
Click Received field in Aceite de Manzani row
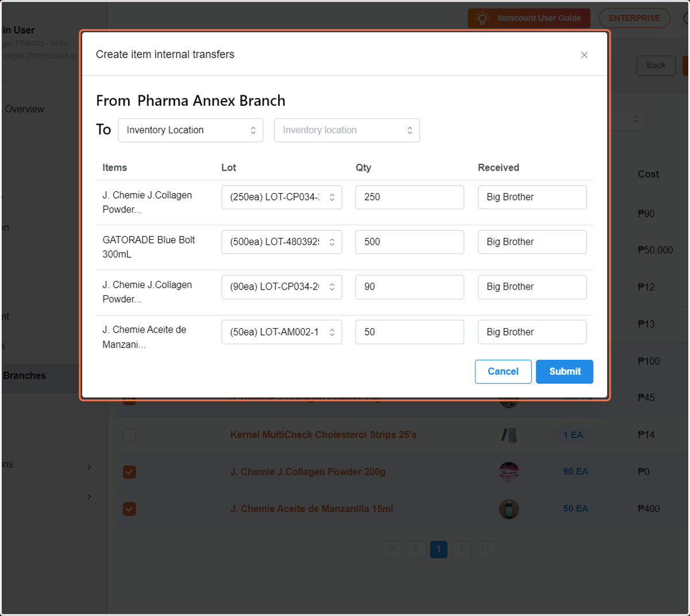click(532, 332)
